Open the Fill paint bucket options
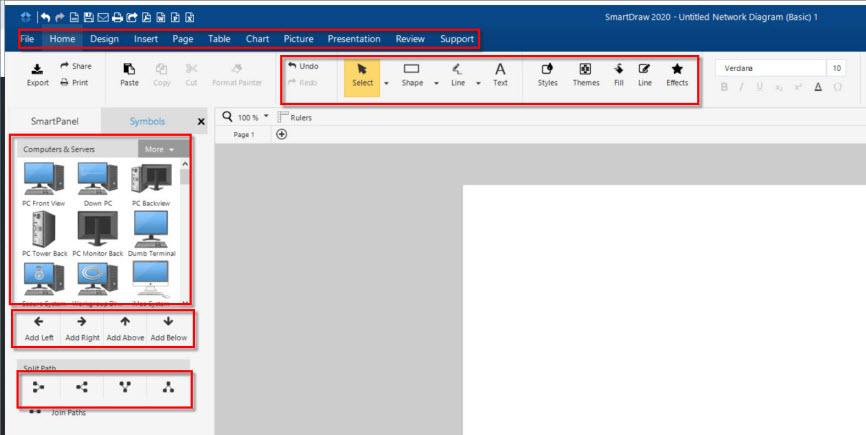Viewport: 866px width, 435px height. pyautogui.click(x=619, y=76)
